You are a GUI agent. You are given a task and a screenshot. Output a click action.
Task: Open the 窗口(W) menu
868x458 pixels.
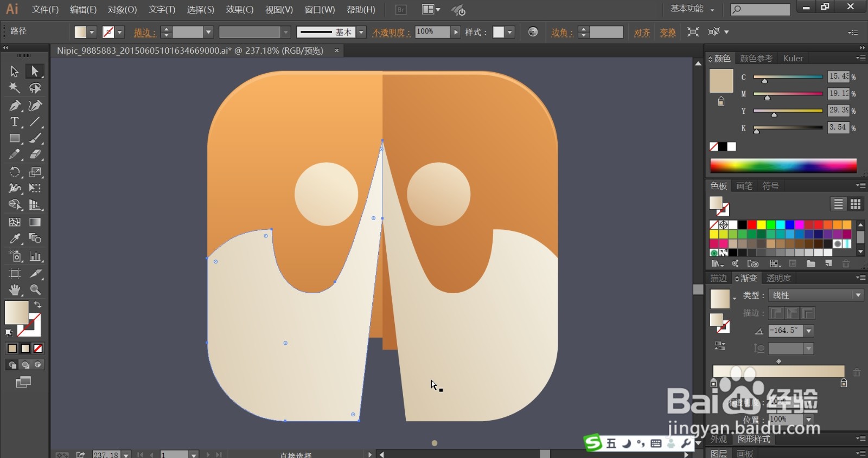point(320,10)
